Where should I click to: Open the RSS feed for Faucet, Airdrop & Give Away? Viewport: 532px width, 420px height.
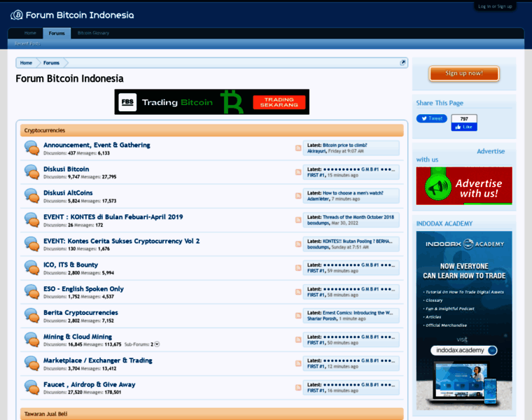click(x=298, y=387)
